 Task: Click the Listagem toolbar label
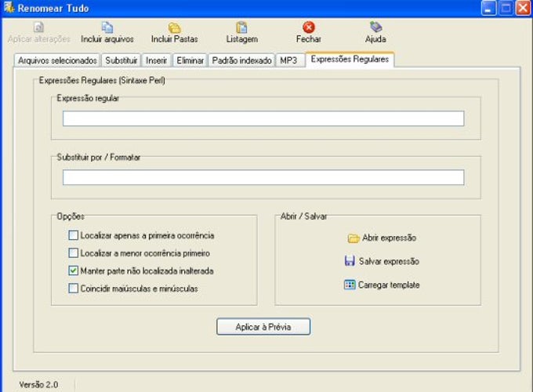[x=242, y=39]
